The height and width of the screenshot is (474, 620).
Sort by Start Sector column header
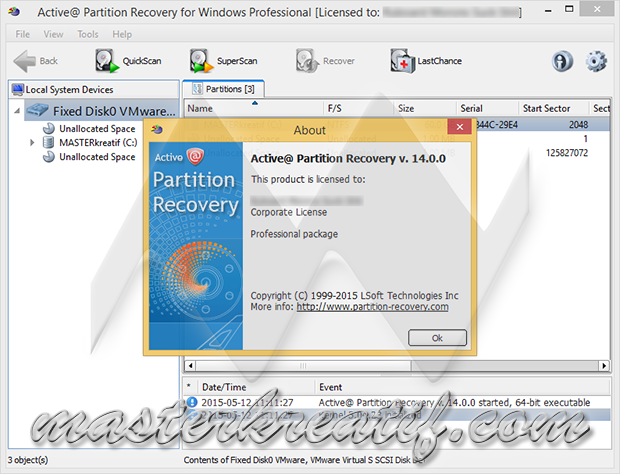[x=554, y=108]
